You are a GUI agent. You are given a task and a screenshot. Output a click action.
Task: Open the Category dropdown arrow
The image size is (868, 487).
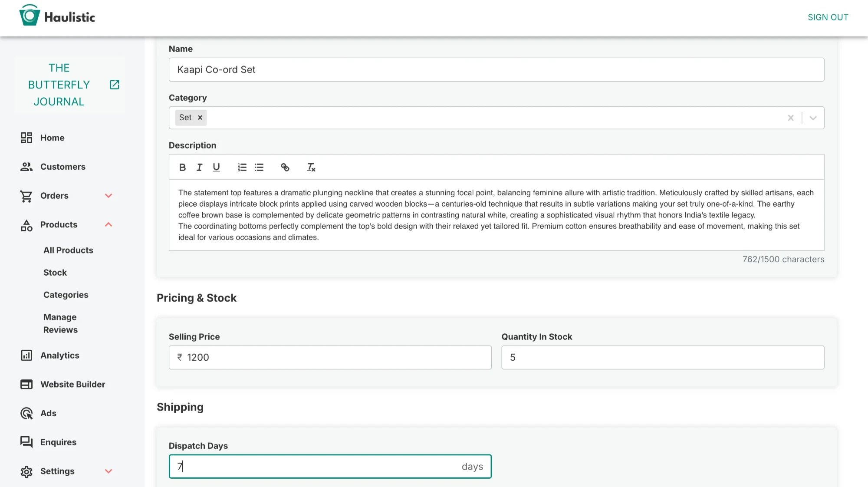(x=813, y=118)
